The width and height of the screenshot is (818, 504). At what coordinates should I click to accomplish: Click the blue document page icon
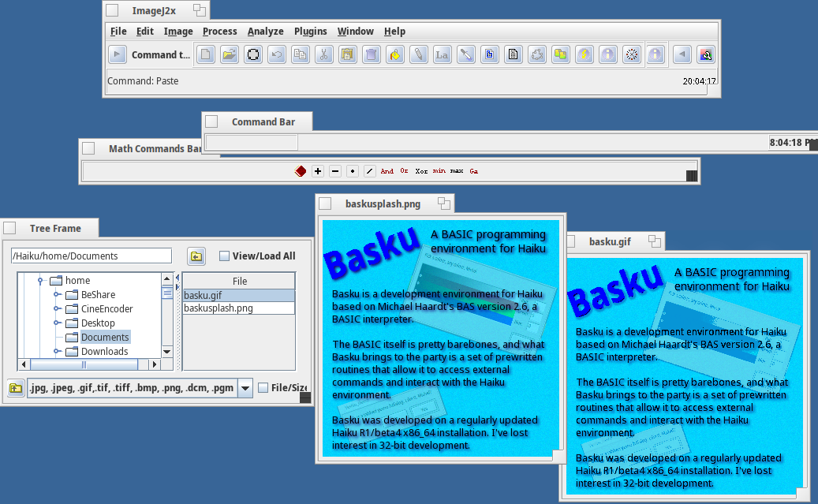pos(489,54)
